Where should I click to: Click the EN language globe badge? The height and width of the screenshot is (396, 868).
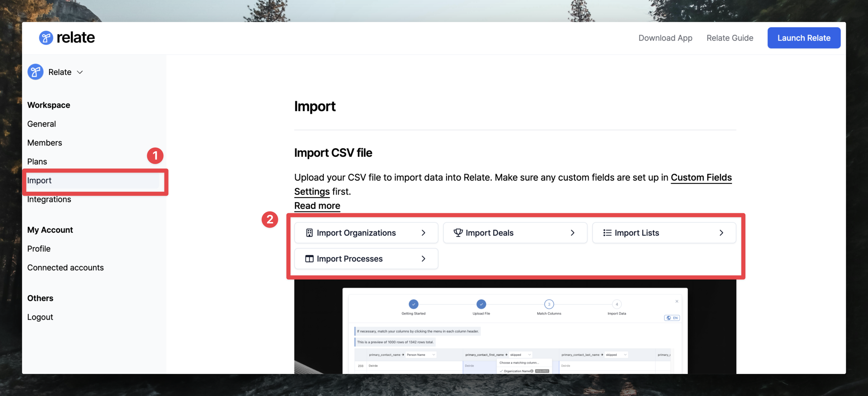[x=671, y=318]
